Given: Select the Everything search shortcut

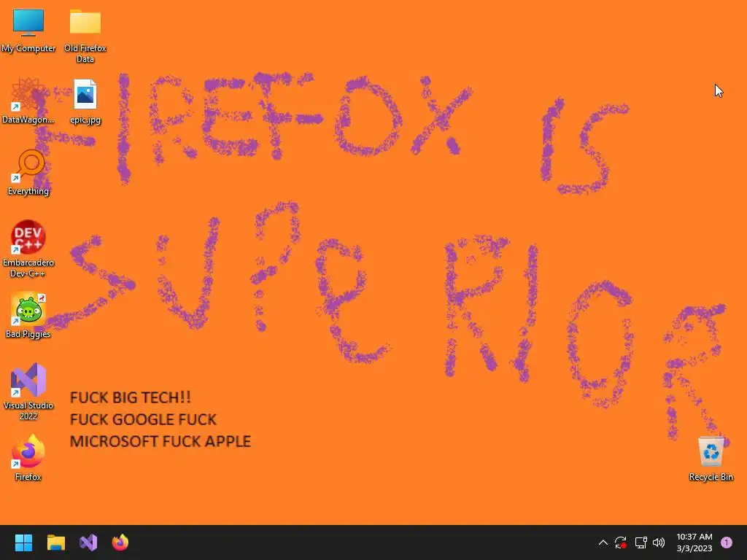Looking at the screenshot, I should 28,173.
